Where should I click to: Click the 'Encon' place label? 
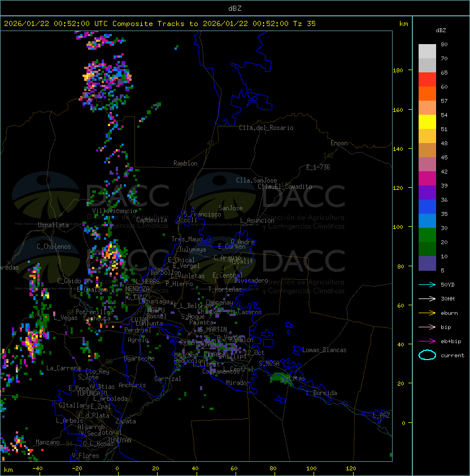tap(339, 143)
